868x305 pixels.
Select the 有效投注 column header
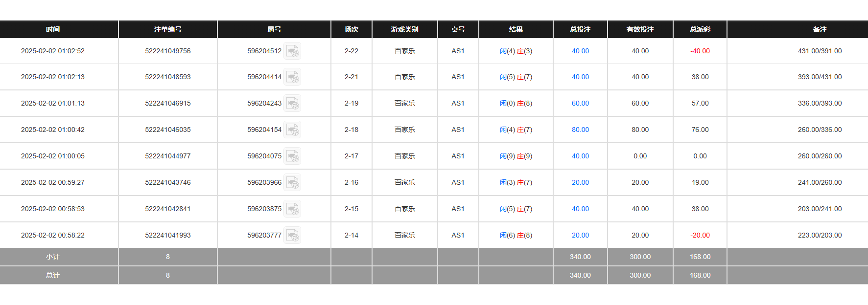tap(640, 29)
